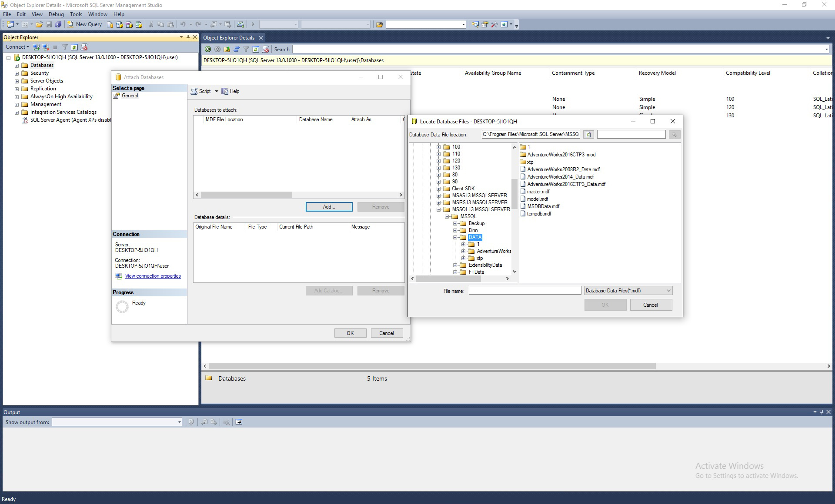Screen dimensions: 835x504
Task: Click the Tools menu in SSMS menu bar
Action: click(74, 14)
